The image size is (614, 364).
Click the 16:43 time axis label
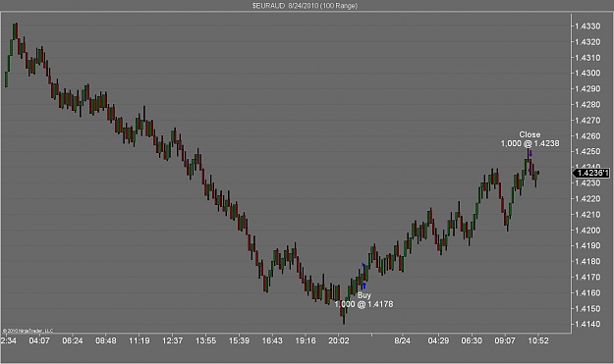[272, 340]
